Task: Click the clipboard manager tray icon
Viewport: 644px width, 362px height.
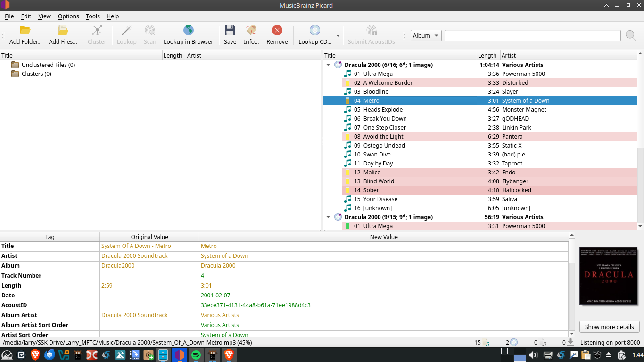Action: tap(586, 355)
